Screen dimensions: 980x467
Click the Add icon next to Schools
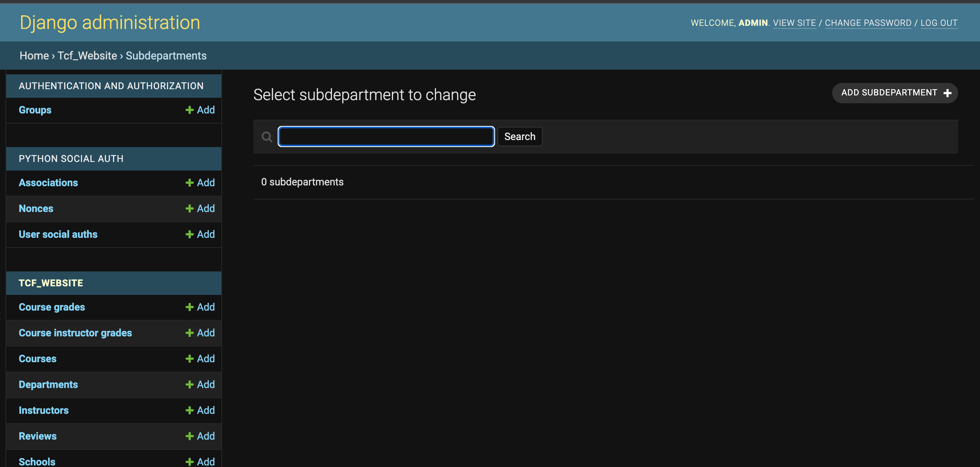click(189, 461)
